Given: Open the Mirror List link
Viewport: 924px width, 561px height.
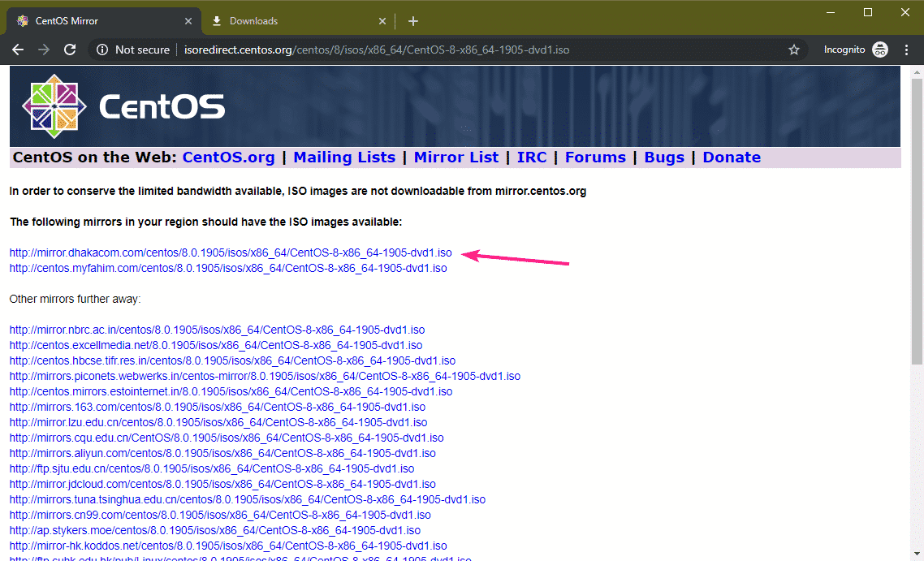Looking at the screenshot, I should pos(456,158).
